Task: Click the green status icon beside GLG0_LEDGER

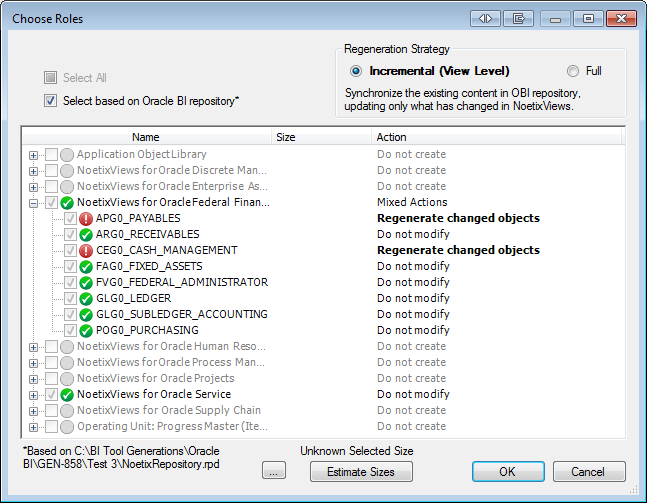Action: 86,299
